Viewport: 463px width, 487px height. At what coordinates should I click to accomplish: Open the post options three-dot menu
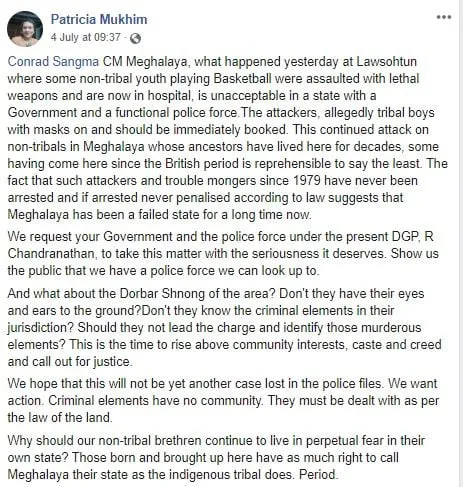pos(444,17)
